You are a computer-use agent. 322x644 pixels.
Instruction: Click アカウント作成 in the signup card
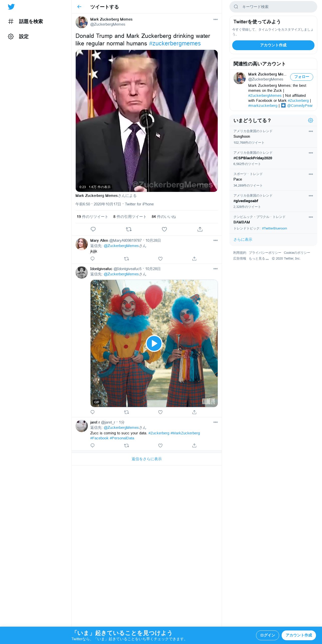click(x=273, y=45)
